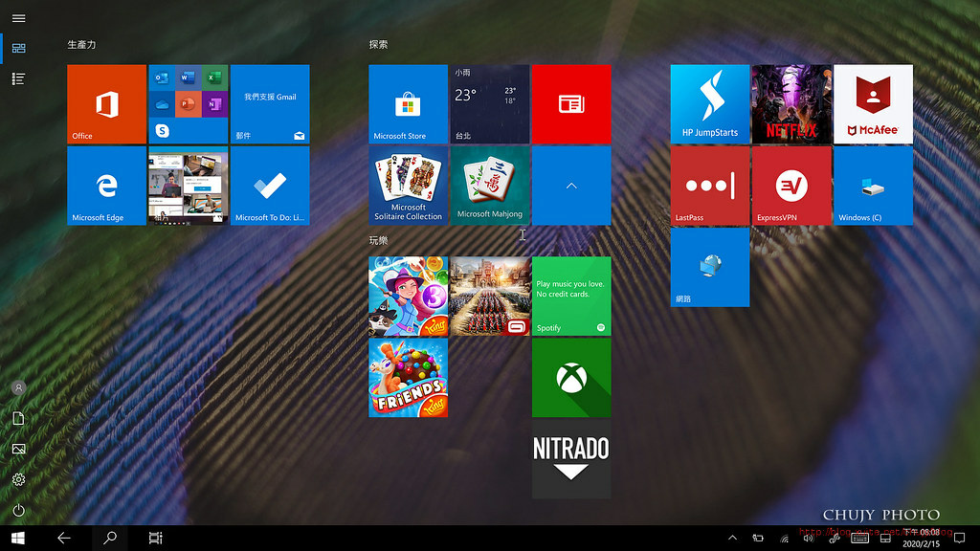Launch Microsoft Edge tile
Screen dimensions: 980x551
pos(107,186)
